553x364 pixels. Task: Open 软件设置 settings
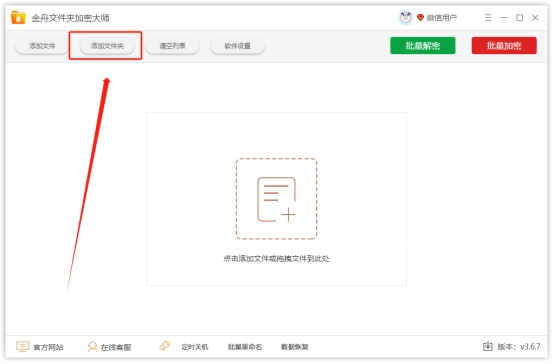tap(237, 46)
